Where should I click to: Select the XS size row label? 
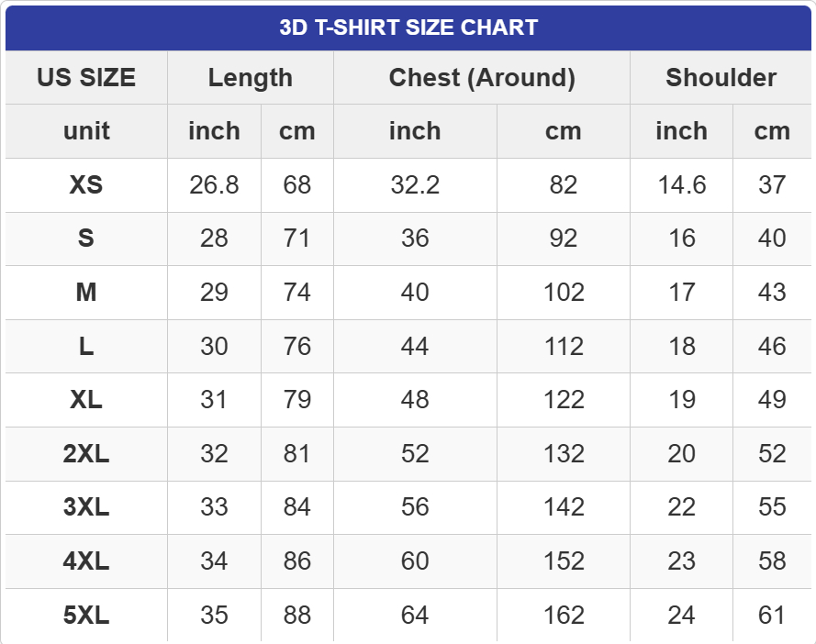pos(86,185)
